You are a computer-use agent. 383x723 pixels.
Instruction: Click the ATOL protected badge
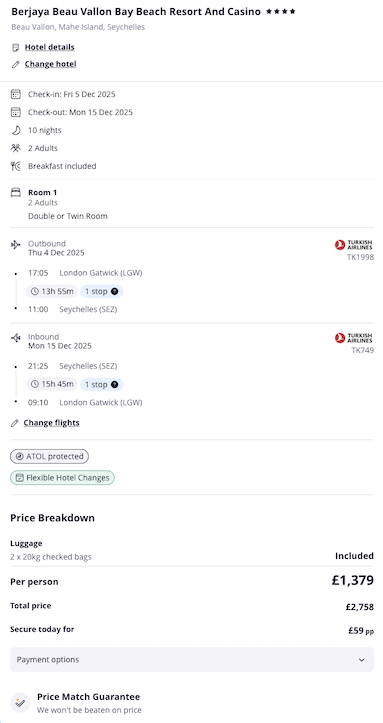(x=49, y=456)
